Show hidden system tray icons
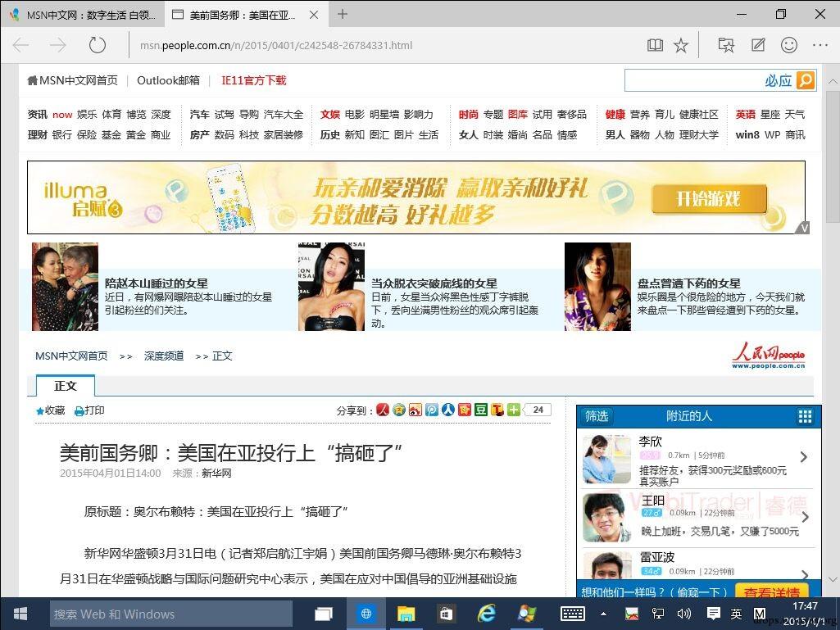The height and width of the screenshot is (630, 840). (604, 614)
